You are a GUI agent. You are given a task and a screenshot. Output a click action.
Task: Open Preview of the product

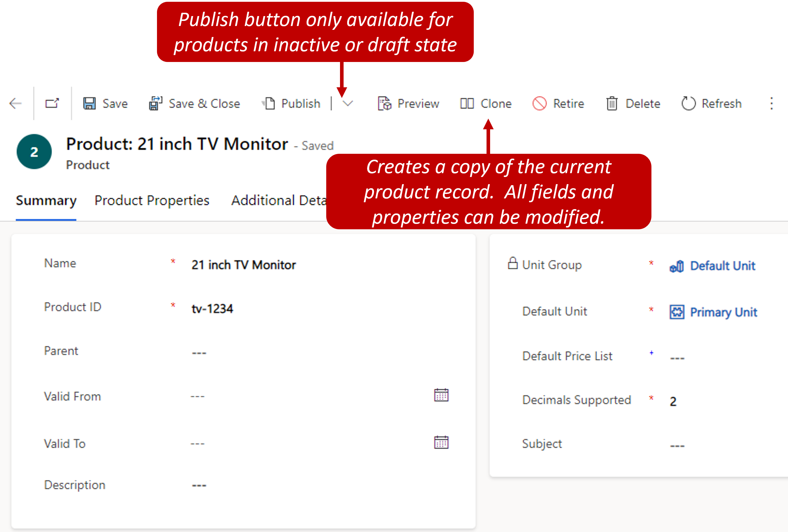click(408, 103)
